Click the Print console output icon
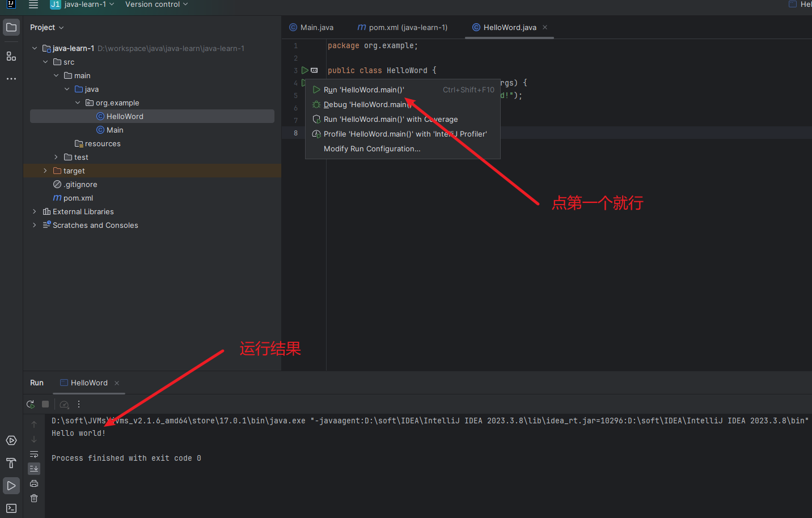Viewport: 812px width, 518px height. point(34,483)
